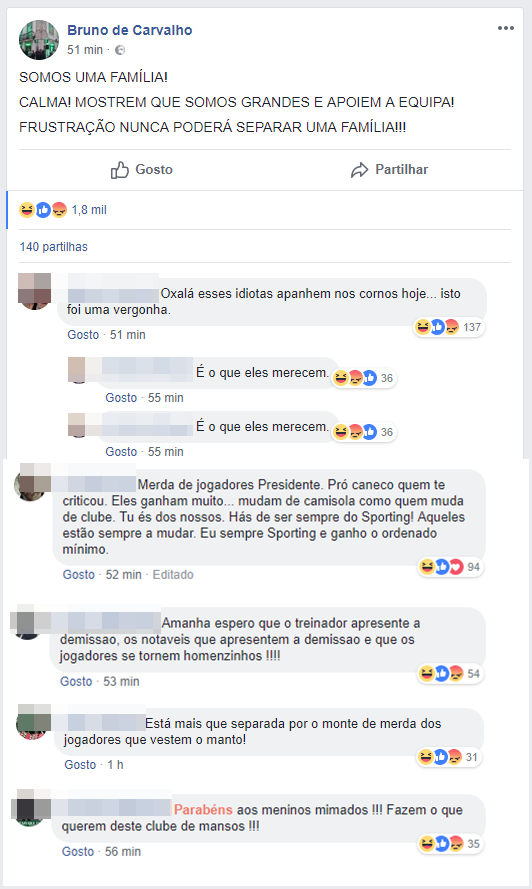Image resolution: width=532 pixels, height=889 pixels.
Task: Click the 51 min post timestamp
Action: pyautogui.click(x=85, y=50)
